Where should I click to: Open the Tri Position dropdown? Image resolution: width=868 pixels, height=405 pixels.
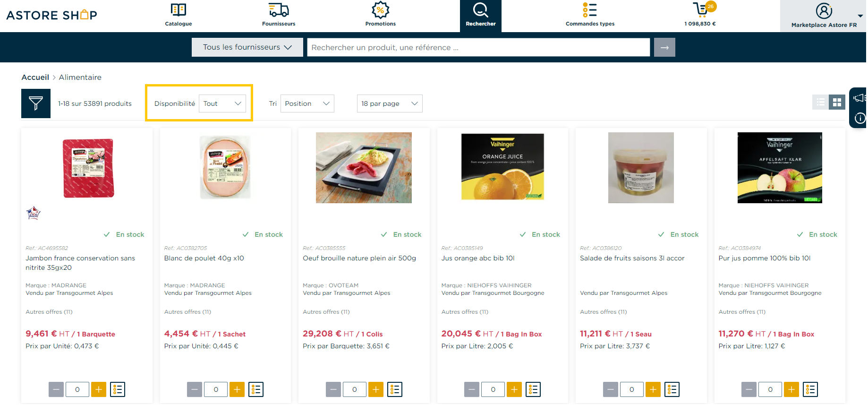(x=307, y=103)
